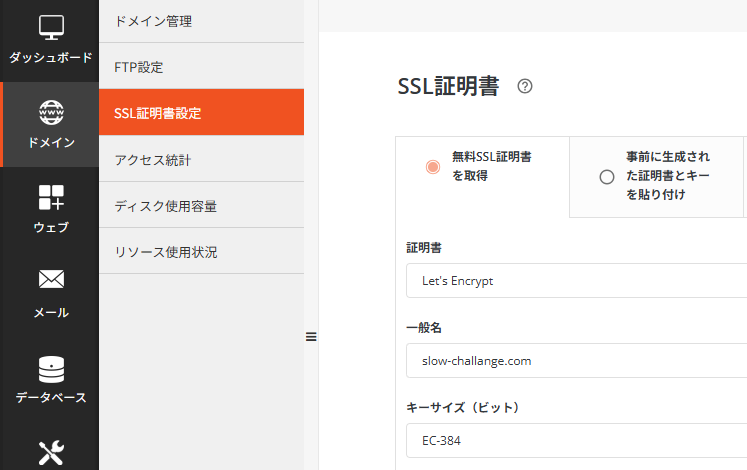Viewport: 747px width, 470px height.
Task: Go to ドメイン管理 in the submenu
Action: 201,21
